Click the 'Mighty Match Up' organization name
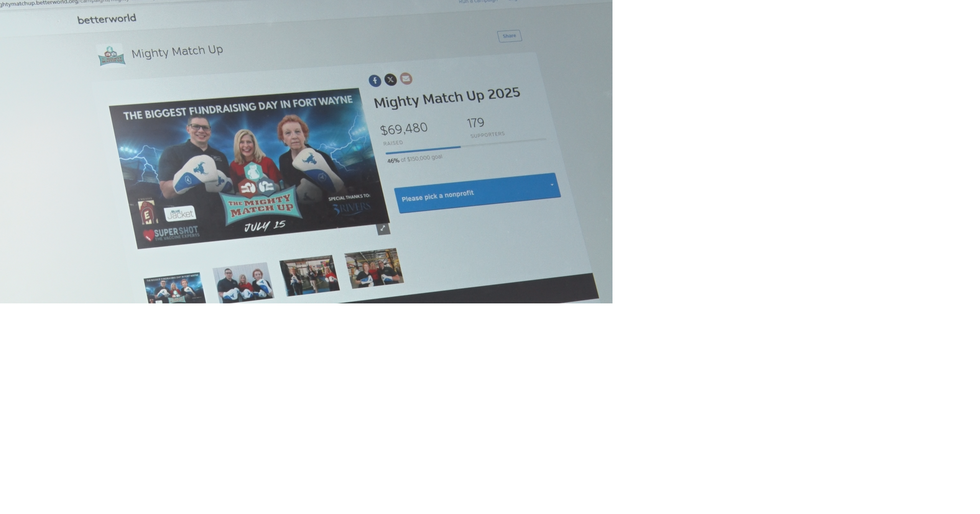 [x=177, y=52]
